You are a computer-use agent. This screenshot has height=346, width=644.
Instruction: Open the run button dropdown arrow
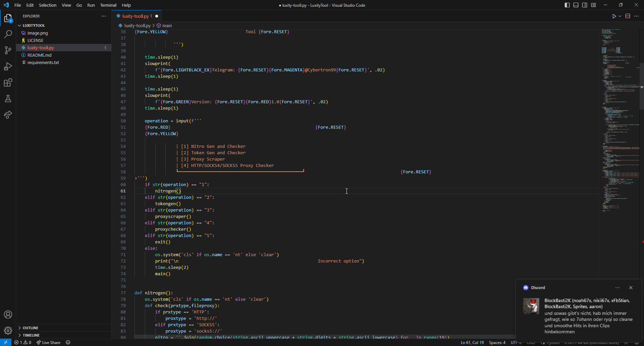pyautogui.click(x=620, y=16)
